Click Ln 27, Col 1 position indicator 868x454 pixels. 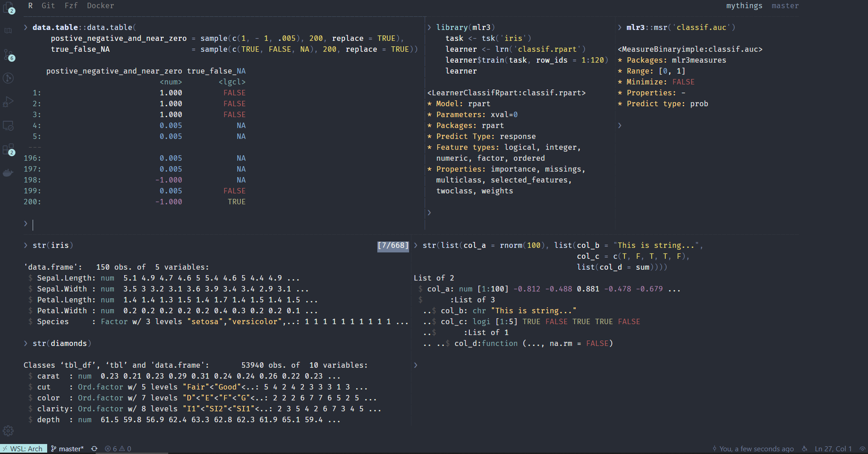(x=833, y=449)
